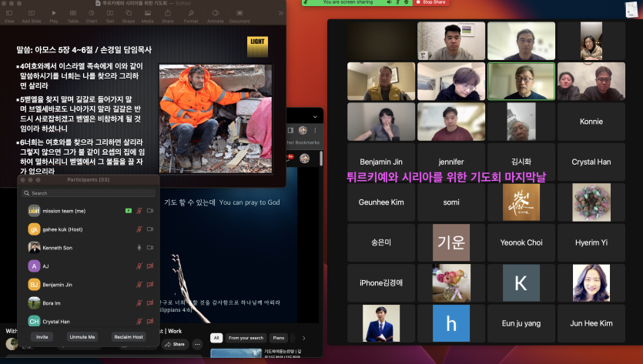Click video-off icon for Bora Im
Screen dimensions: 643x364
coord(150,303)
